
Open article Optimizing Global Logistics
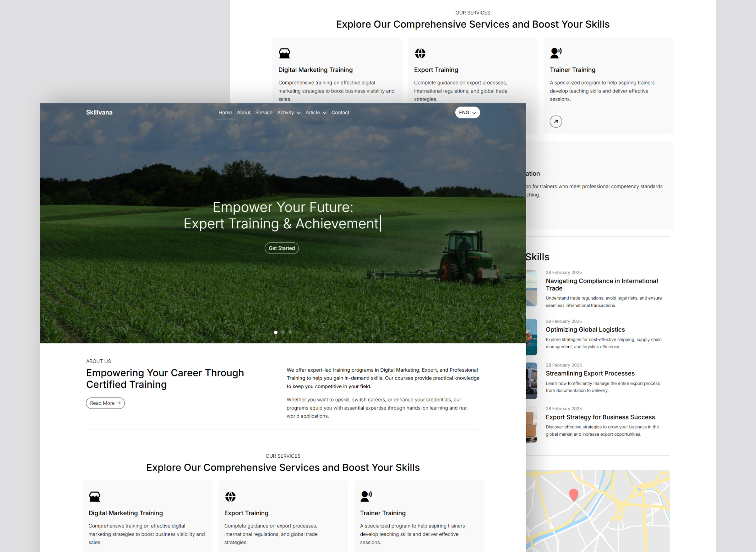pos(585,329)
